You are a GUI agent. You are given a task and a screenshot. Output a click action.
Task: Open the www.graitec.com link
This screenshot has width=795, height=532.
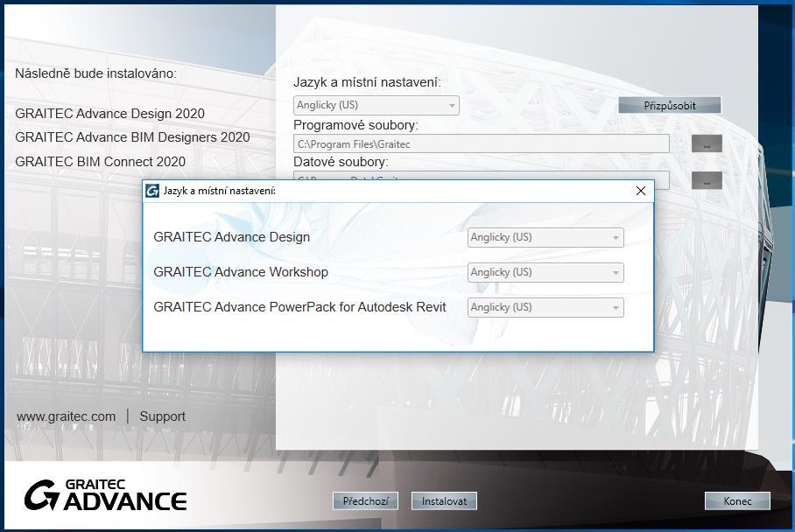(66, 416)
